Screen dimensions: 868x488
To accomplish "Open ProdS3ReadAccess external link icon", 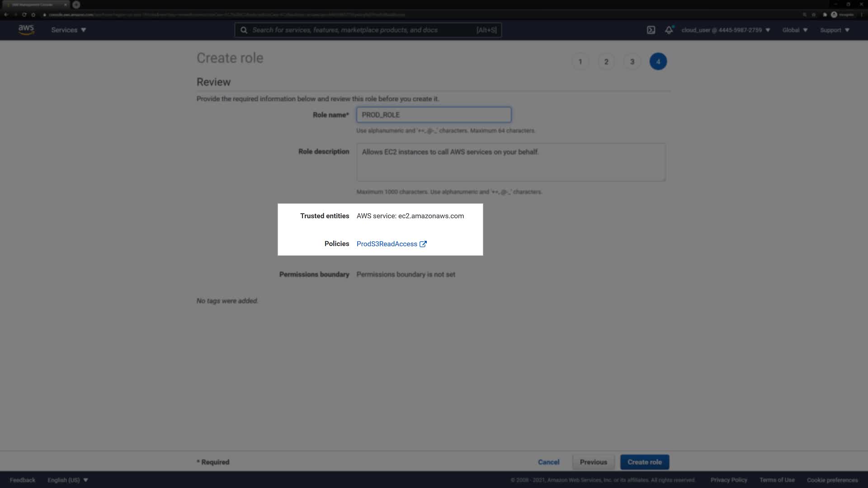I will click(x=423, y=244).
